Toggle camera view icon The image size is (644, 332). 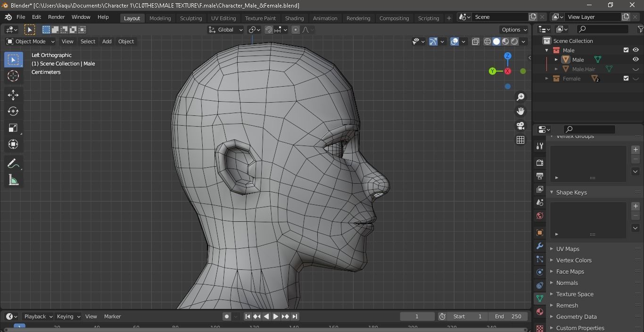point(520,126)
